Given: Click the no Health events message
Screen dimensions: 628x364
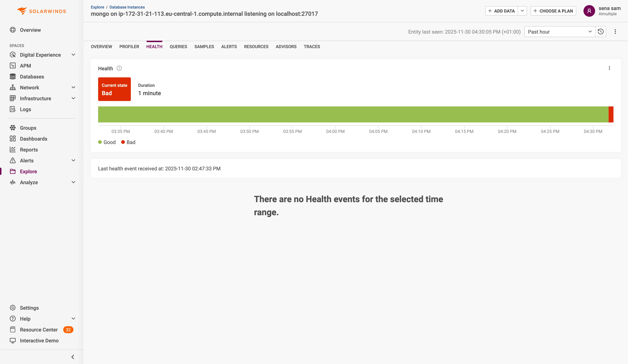Looking at the screenshot, I should pyautogui.click(x=348, y=206).
